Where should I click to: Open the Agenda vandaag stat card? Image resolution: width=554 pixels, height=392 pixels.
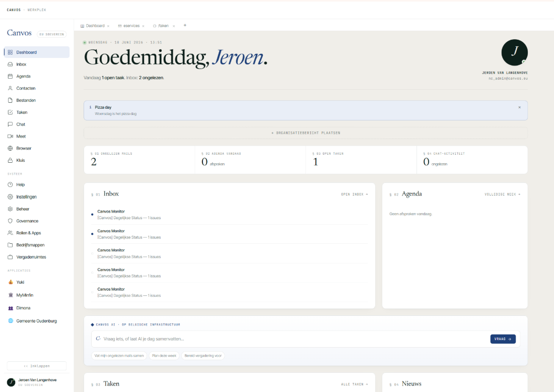click(250, 160)
